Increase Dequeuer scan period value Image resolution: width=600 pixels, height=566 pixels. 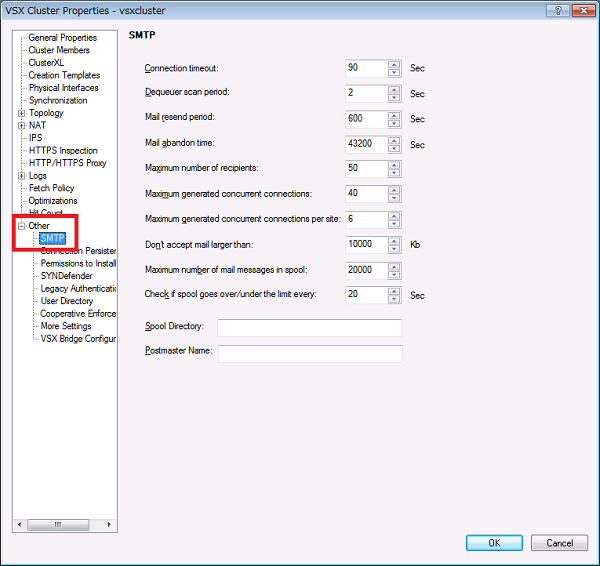tap(394, 89)
